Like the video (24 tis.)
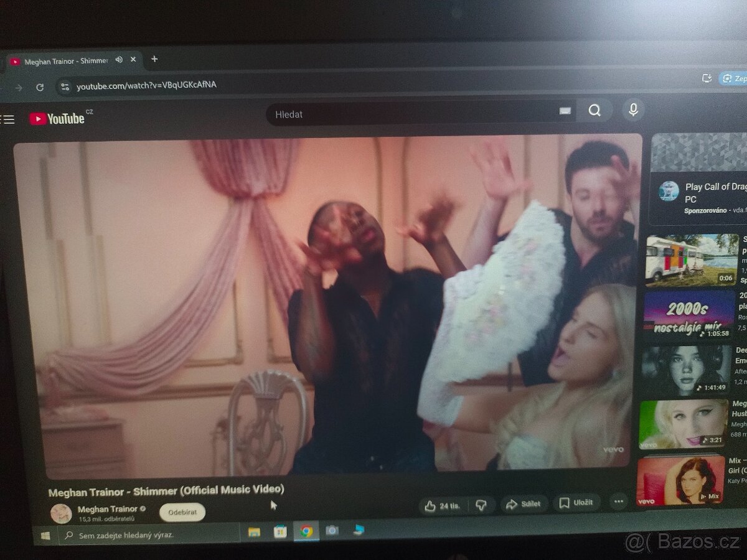747x560 pixels. (x=443, y=506)
